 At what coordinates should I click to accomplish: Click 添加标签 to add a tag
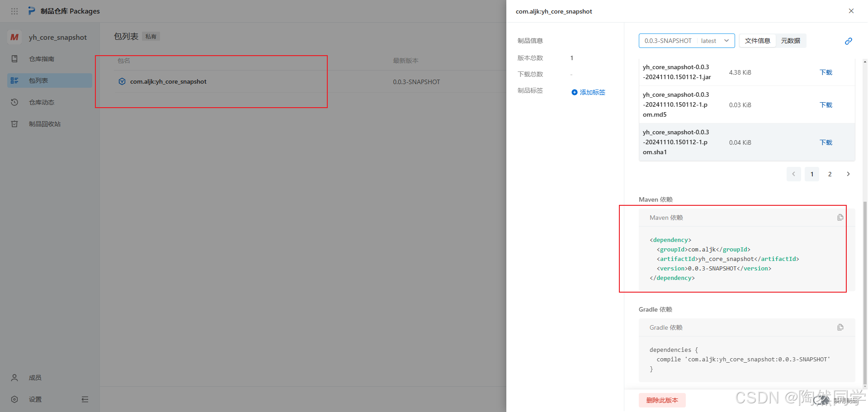pos(588,92)
